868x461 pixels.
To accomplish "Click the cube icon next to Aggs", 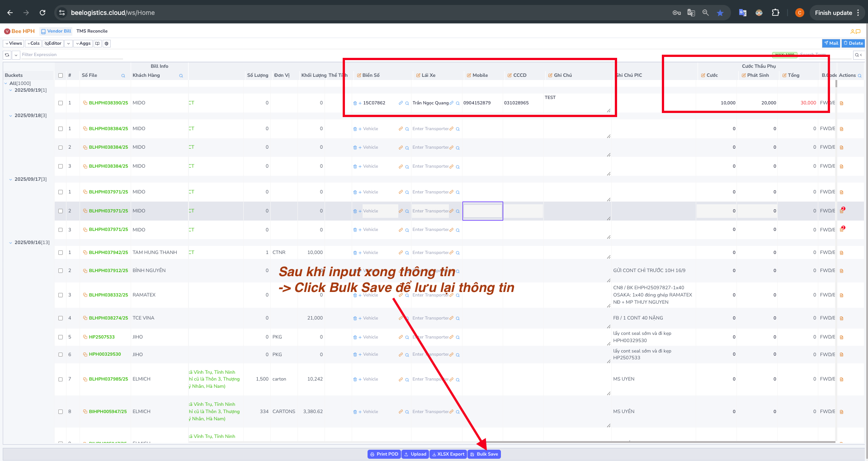I will point(107,43).
